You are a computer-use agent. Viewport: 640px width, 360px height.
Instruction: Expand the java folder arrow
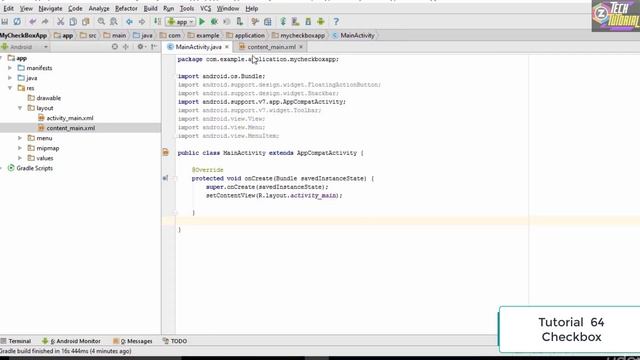coord(10,78)
